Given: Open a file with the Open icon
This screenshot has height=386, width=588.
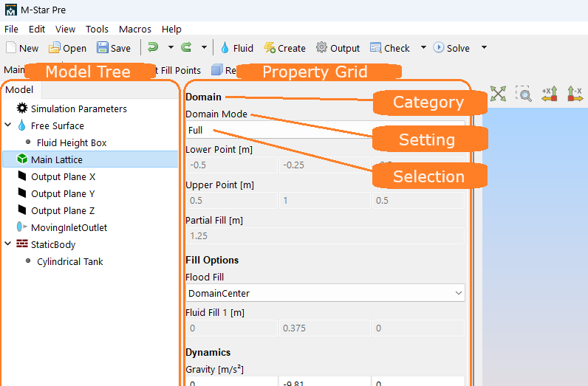Looking at the screenshot, I should 55,47.
